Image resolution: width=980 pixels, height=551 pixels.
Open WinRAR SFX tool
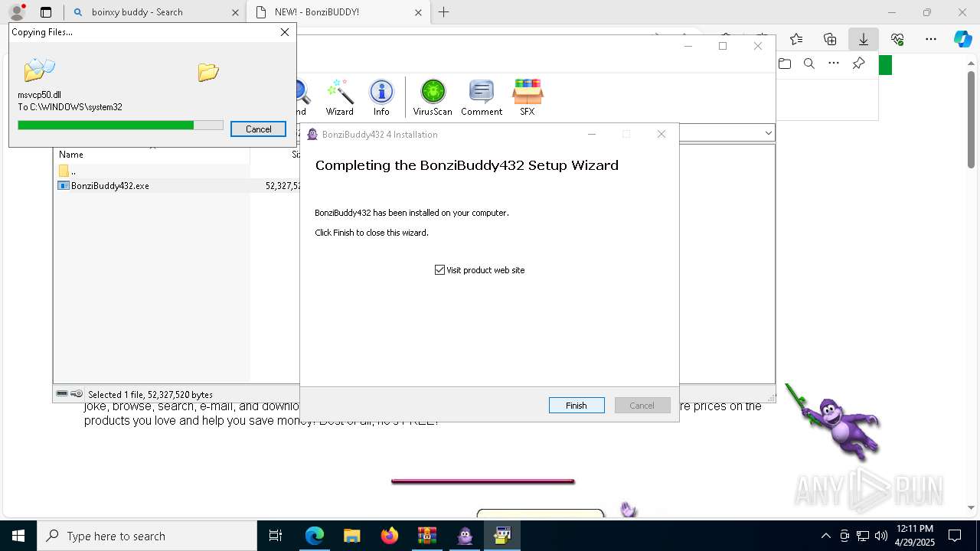tap(528, 97)
